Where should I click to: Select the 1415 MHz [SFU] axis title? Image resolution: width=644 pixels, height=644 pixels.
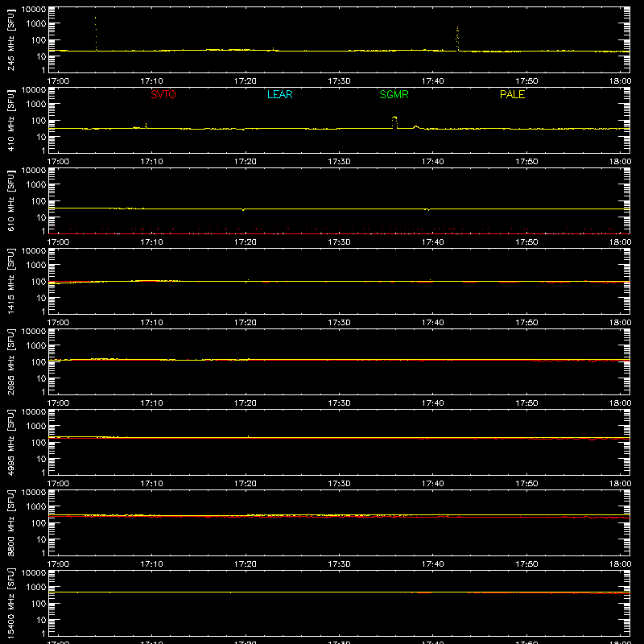coord(11,281)
